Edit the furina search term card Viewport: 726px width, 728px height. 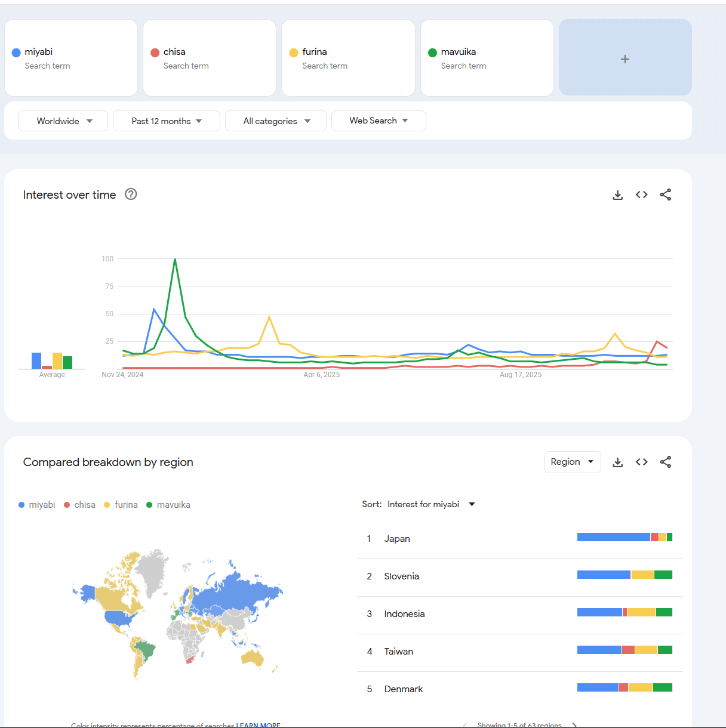(x=348, y=58)
